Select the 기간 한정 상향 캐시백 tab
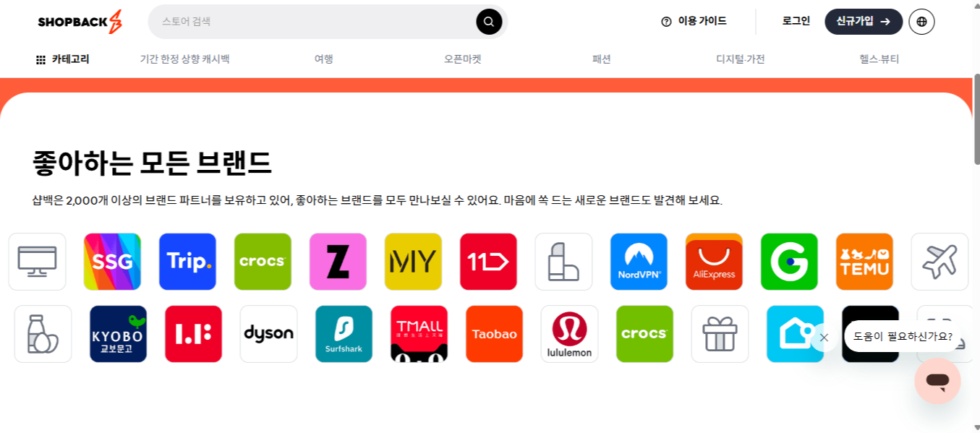Screen dimensions: 980x433 [184, 59]
